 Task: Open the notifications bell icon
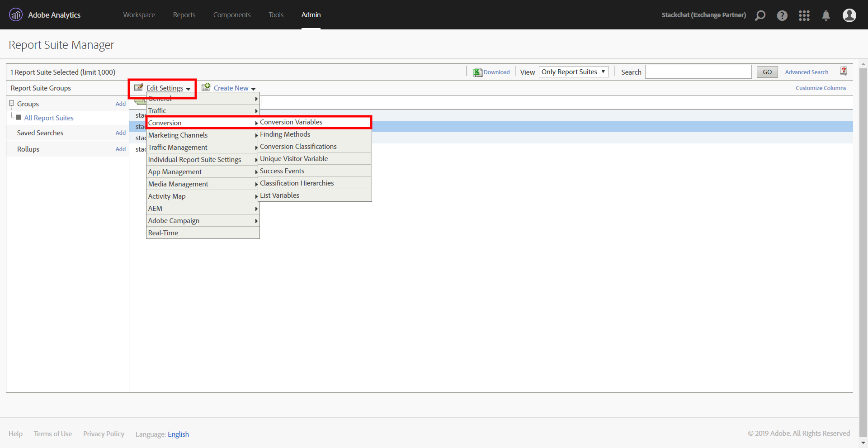coord(826,15)
